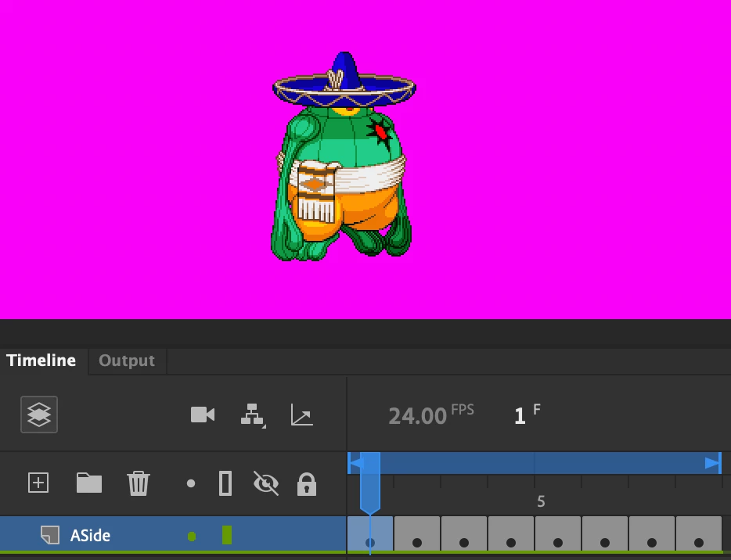Click the ASide layer green outline swatch
Image resolution: width=731 pixels, height=560 pixels.
[x=227, y=535]
